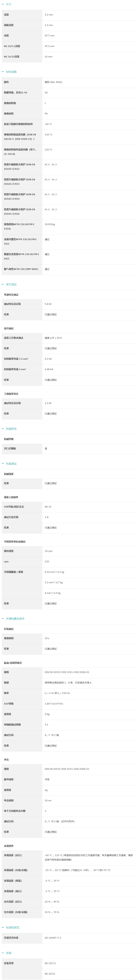Click the 半弦 pulse shape value
This screenshot has height=980, width=138.
(x=47, y=779)
